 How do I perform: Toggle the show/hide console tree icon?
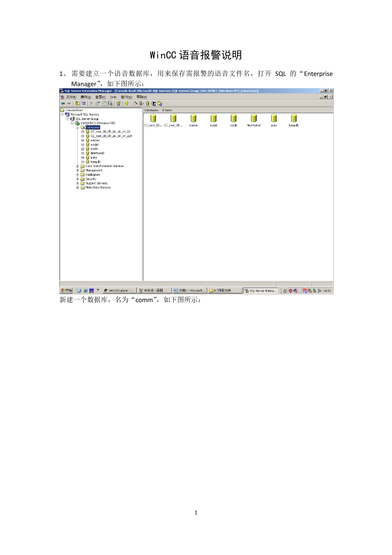pos(84,103)
